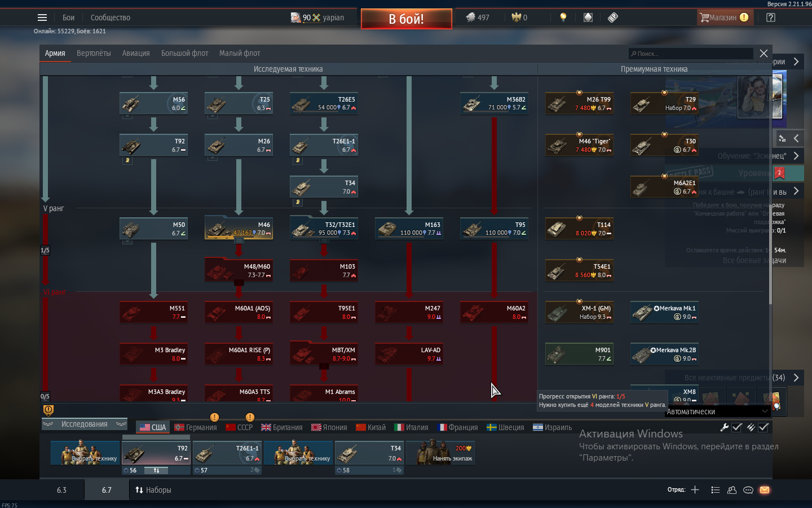Click the alert badge above СССР
Viewport: 812px width, 508px height.
pos(250,417)
